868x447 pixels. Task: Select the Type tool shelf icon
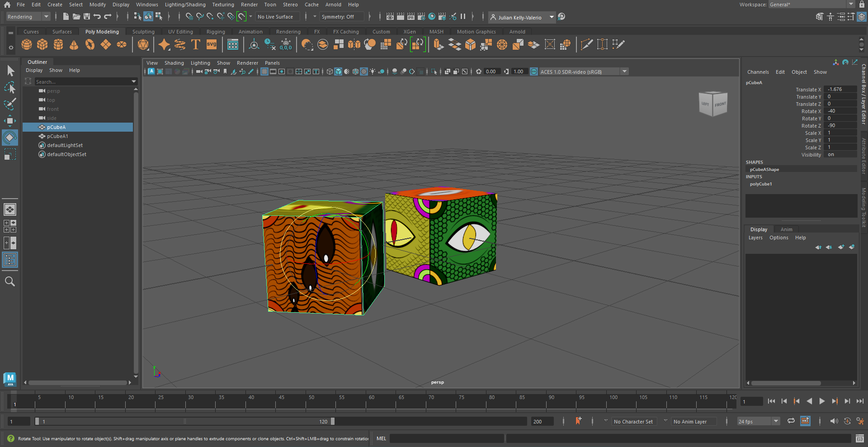196,44
